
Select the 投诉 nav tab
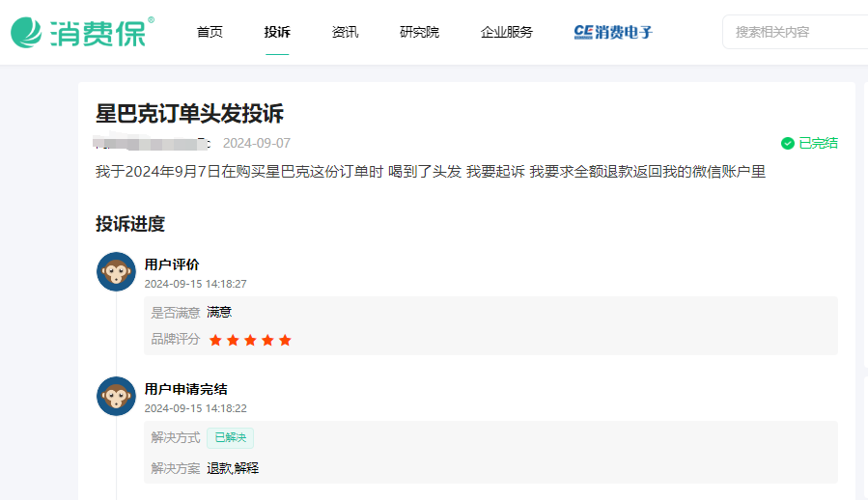[x=277, y=32]
